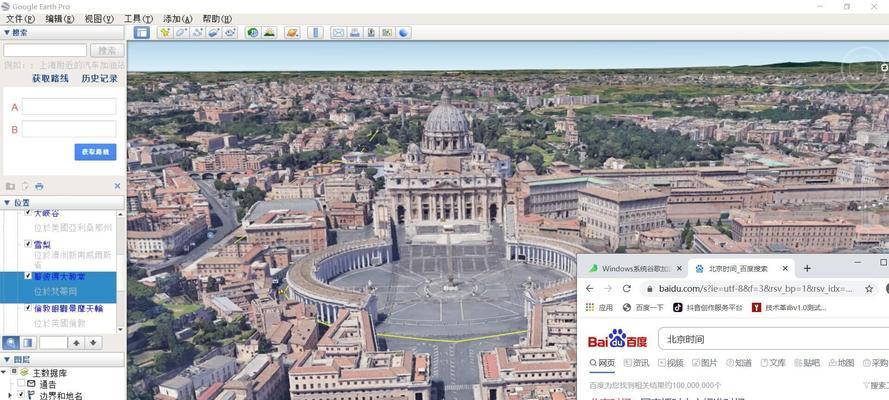Uncheck the 倫敦眼 place checkbox

pyautogui.click(x=28, y=308)
